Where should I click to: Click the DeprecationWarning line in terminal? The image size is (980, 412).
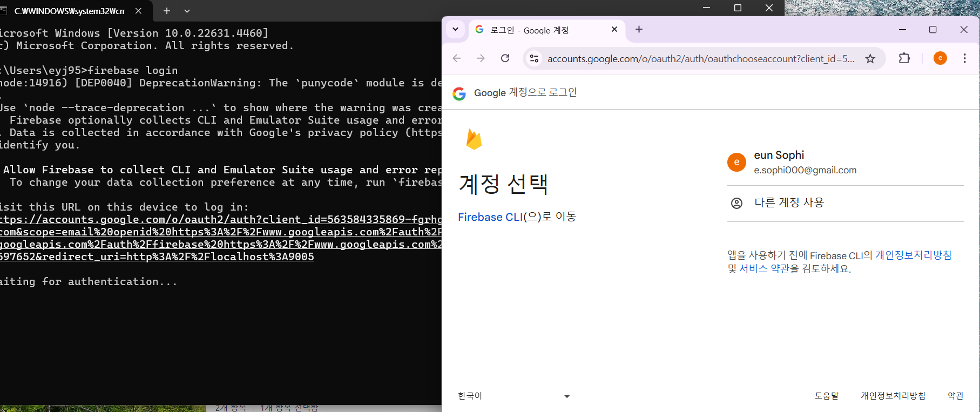pos(221,83)
